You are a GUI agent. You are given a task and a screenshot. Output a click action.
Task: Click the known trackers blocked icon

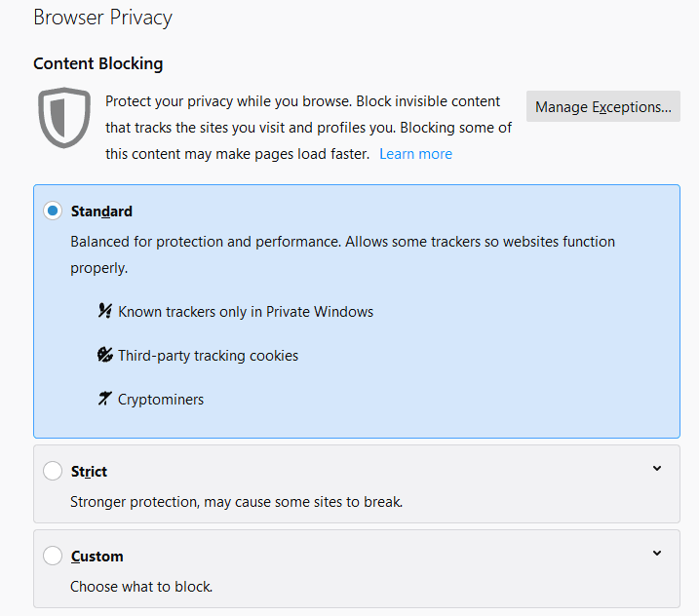pyautogui.click(x=104, y=311)
